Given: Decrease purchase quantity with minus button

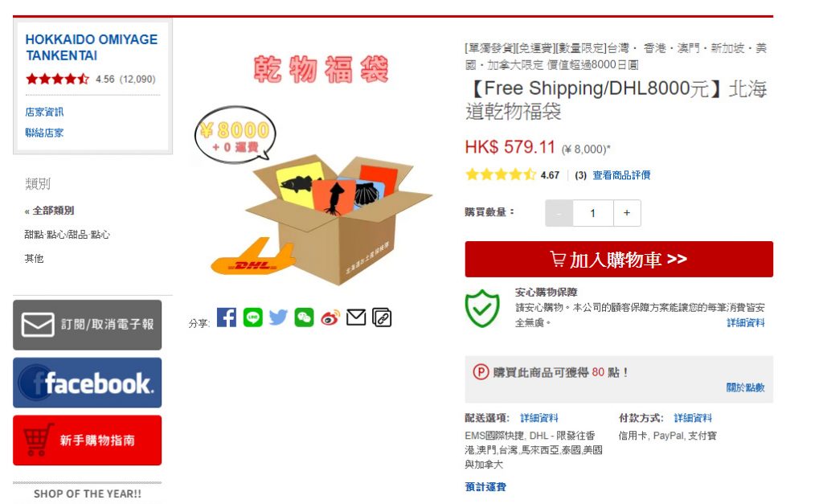Looking at the screenshot, I should 559,213.
